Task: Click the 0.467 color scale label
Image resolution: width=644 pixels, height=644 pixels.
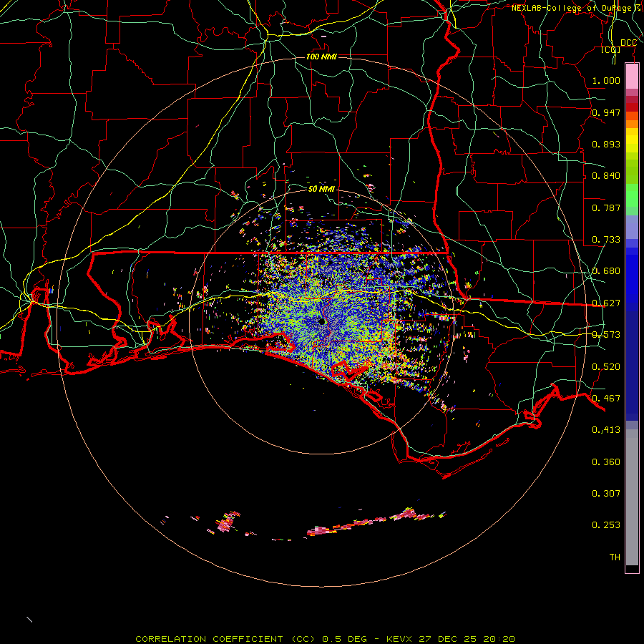Action: click(606, 398)
